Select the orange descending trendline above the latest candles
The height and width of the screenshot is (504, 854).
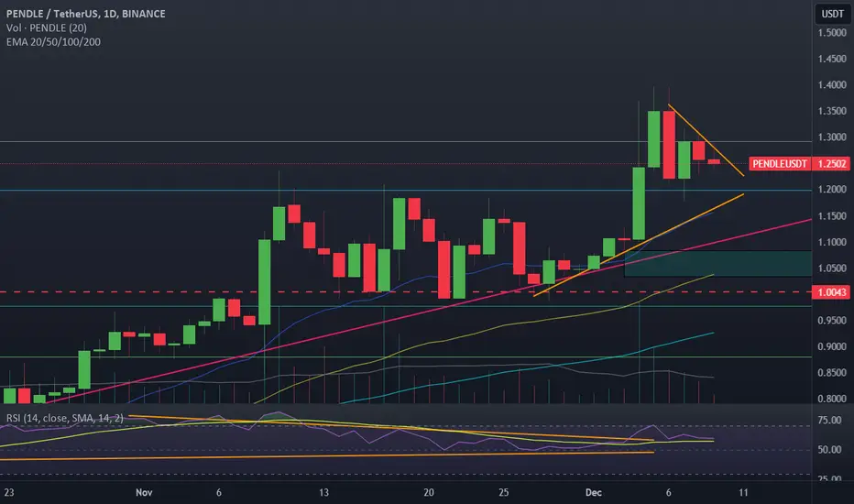tap(706, 140)
